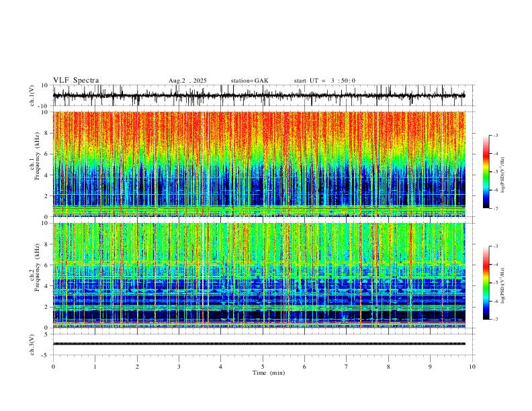Screen dimensions: 532x411
Task: Click the "VLF Spectra" plot title
Action: coord(76,81)
